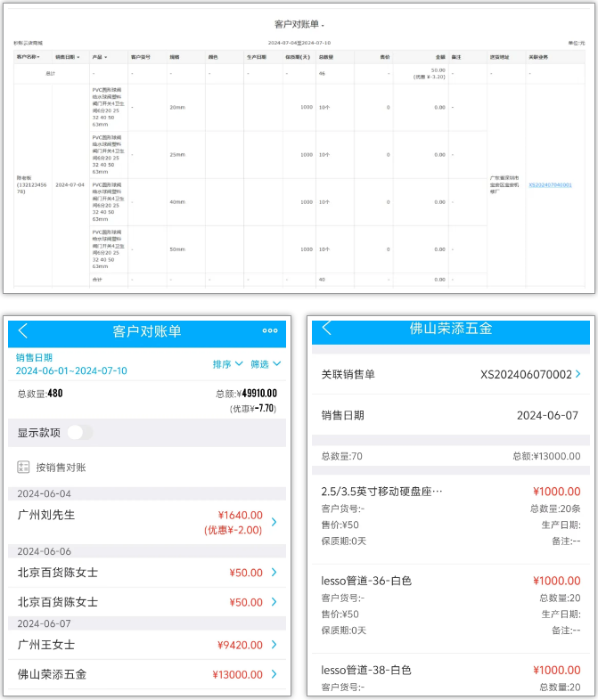Go back from the 佛山荣添五金 detail screen
The height and width of the screenshot is (700, 598).
pyautogui.click(x=327, y=328)
